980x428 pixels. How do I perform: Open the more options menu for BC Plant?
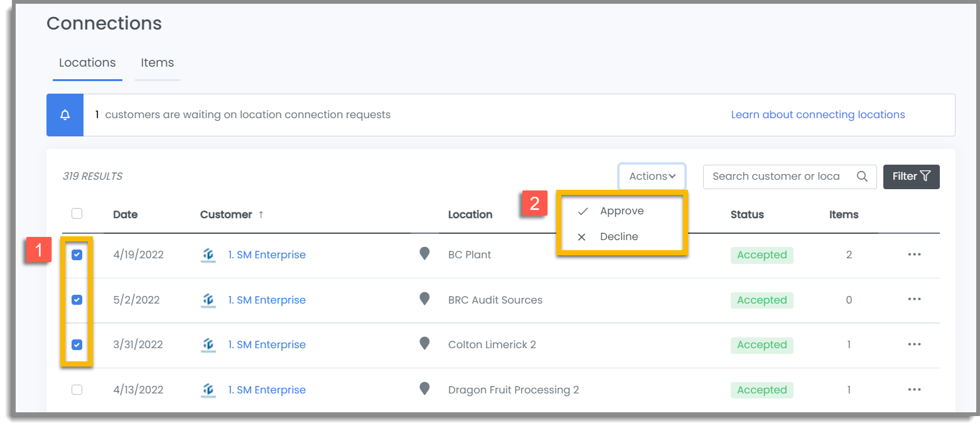tap(914, 255)
